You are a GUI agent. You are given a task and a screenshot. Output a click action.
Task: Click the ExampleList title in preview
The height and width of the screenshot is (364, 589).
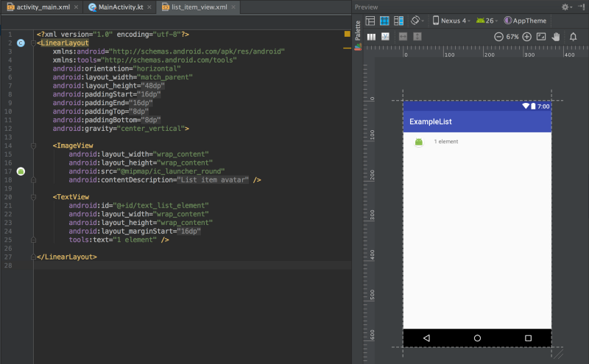(x=431, y=121)
